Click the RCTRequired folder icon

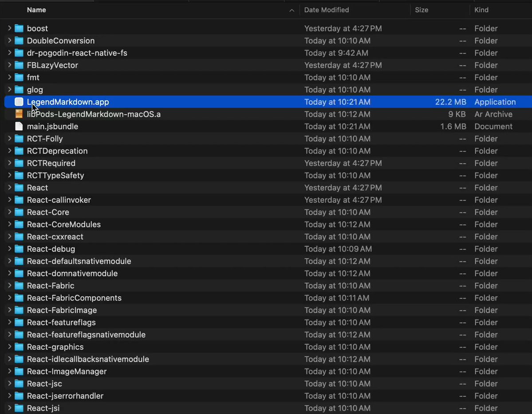[19, 163]
